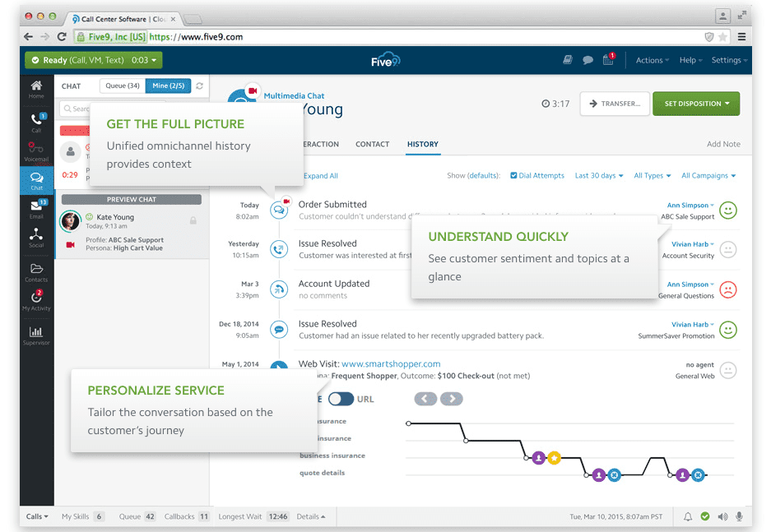Screen dimensions: 771x532
Task: Open the Actions menu
Action: [x=652, y=60]
